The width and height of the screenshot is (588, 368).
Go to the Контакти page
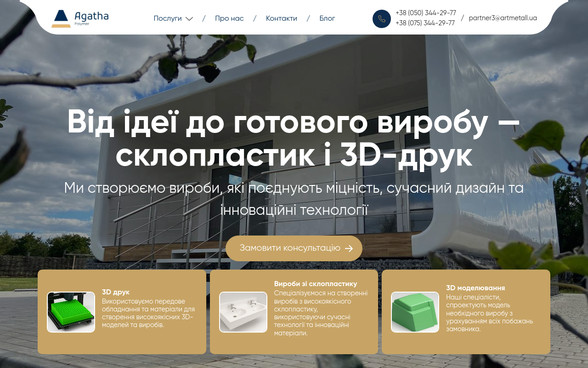[x=282, y=18]
